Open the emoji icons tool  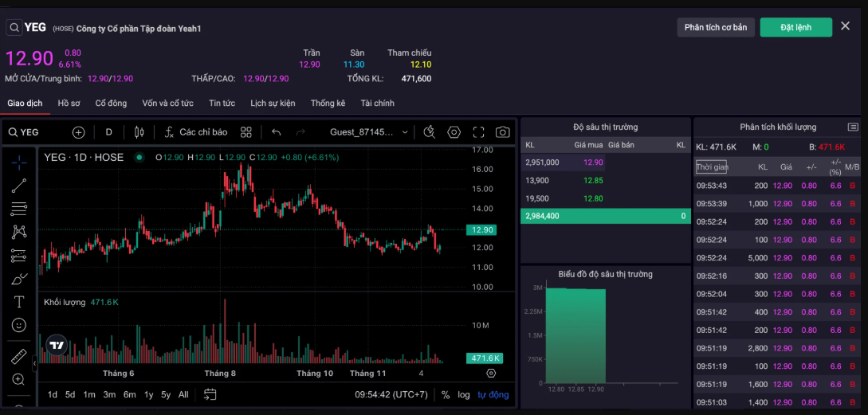[x=19, y=325]
